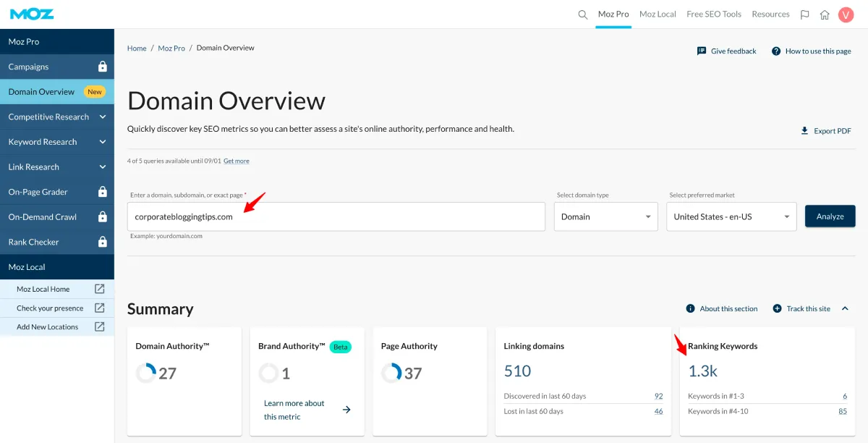Click the Moz logo
This screenshot has height=443, width=868.
click(x=31, y=14)
